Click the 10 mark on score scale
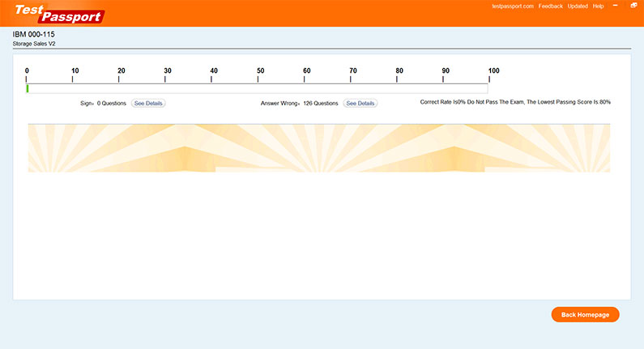The height and width of the screenshot is (349, 644). [75, 70]
